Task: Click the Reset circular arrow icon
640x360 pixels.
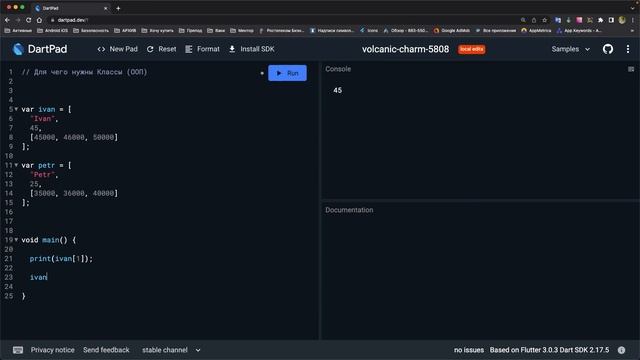Action: point(150,49)
